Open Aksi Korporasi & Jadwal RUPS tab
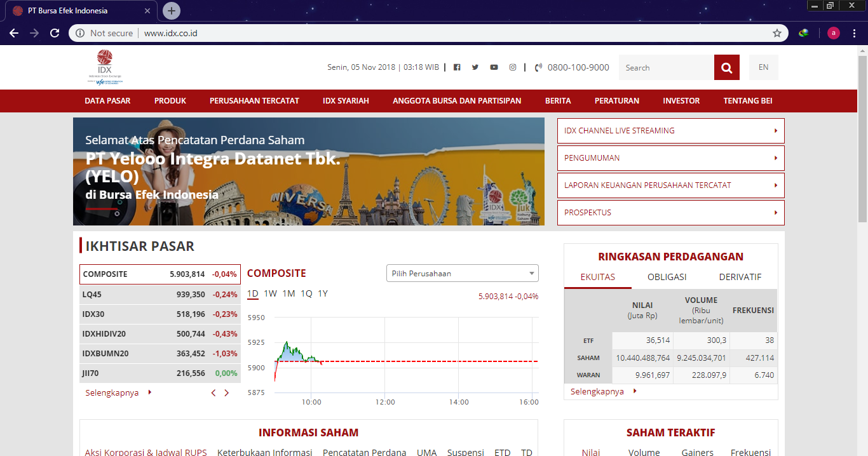Screen dimensions: 868x456 point(146,452)
